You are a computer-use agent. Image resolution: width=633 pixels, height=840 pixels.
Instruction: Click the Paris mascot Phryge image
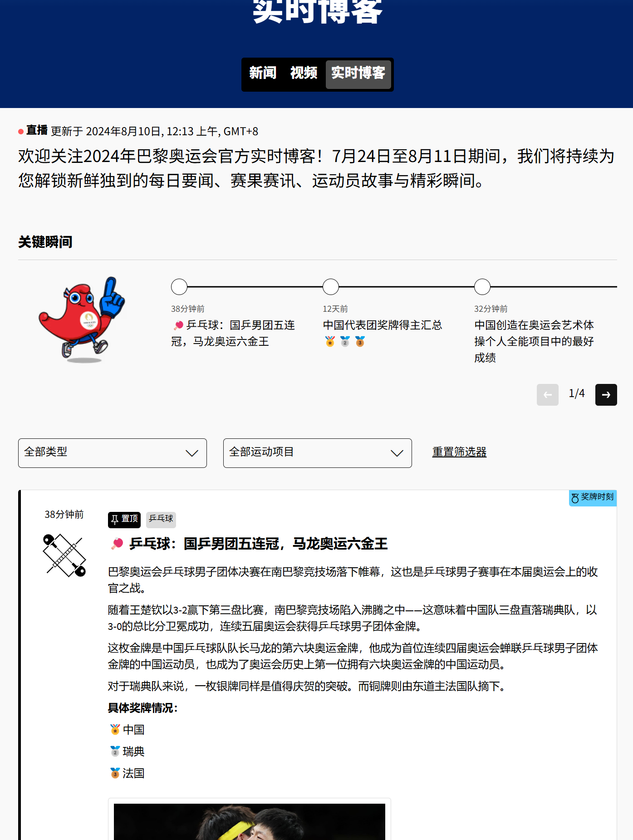point(82,320)
